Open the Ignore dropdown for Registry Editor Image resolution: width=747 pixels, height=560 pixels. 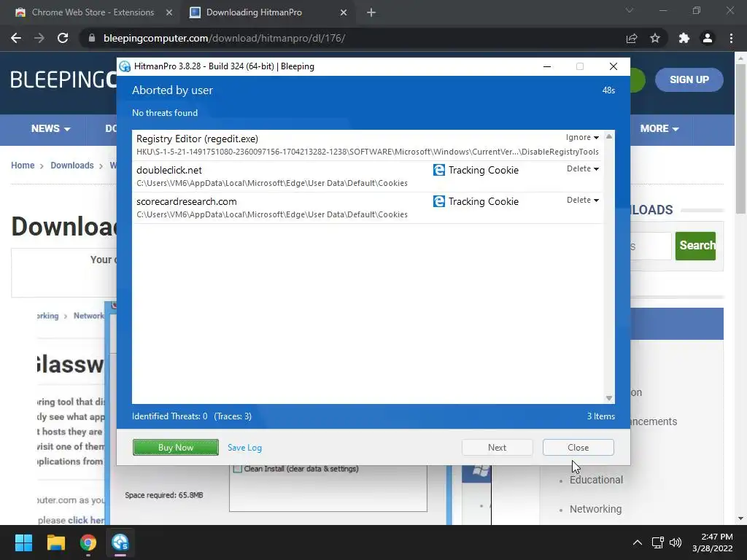582,137
